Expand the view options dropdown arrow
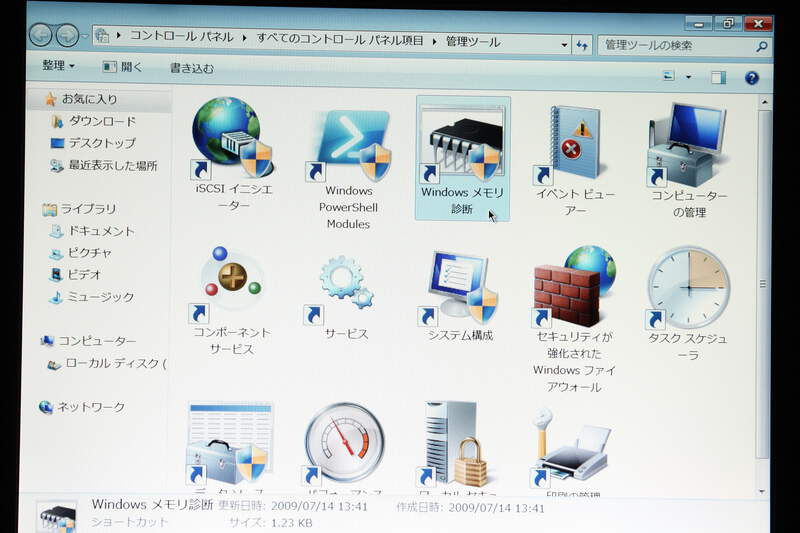This screenshot has height=533, width=800. pos(688,77)
